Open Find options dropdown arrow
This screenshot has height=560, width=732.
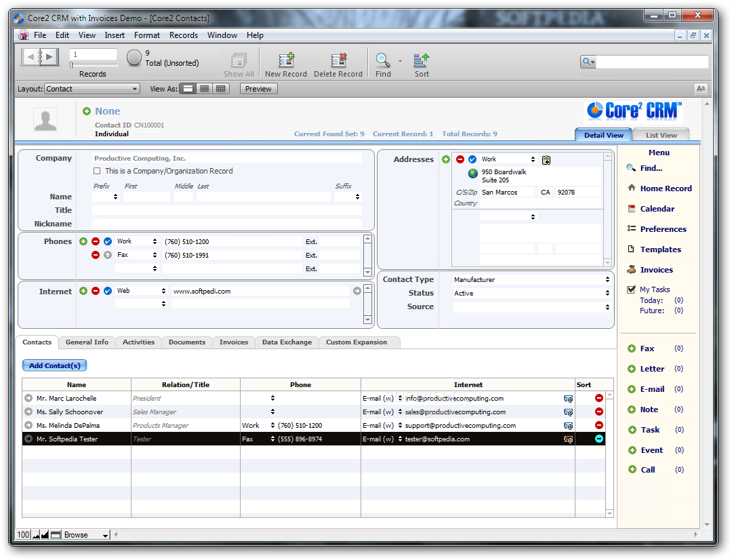400,61
